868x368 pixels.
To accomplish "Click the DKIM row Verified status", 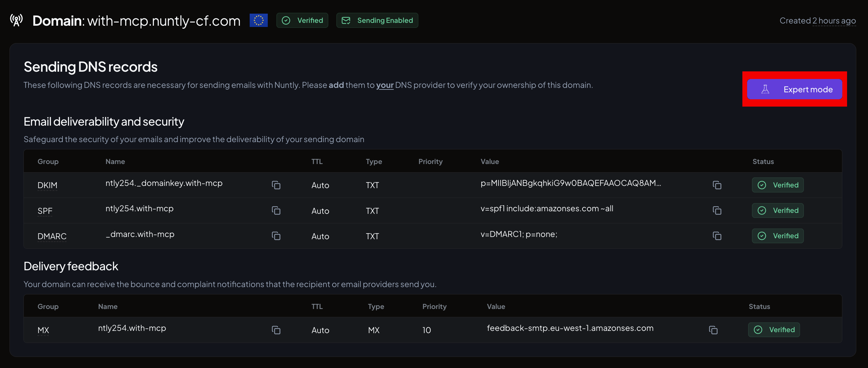I will point(777,185).
